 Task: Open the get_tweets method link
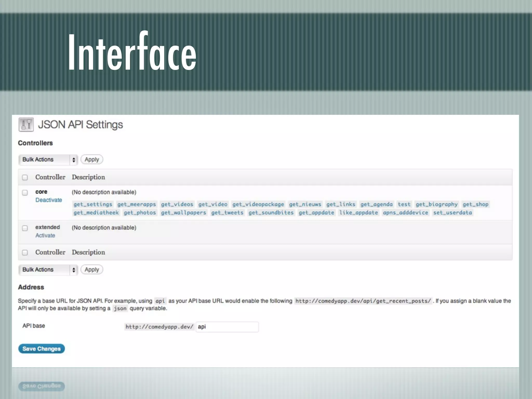coord(227,213)
